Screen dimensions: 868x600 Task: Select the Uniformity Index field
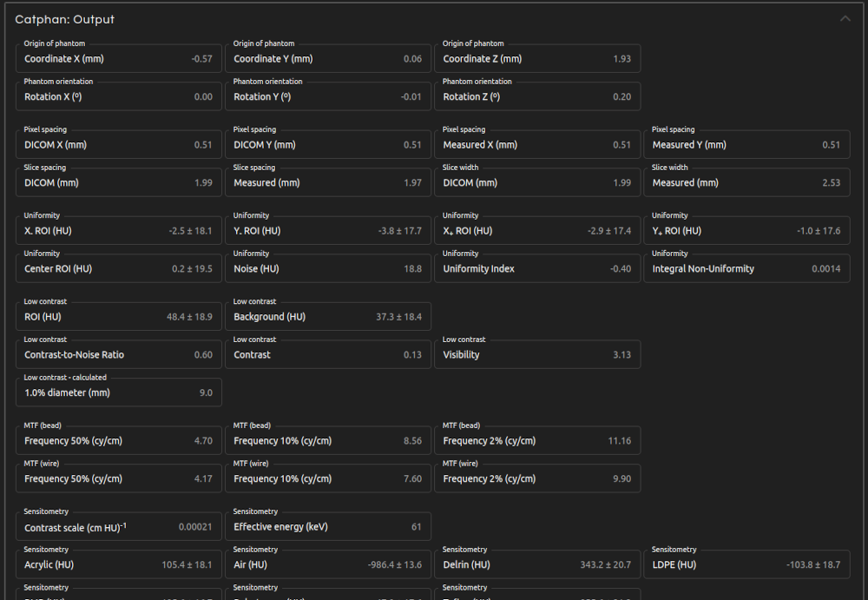537,268
